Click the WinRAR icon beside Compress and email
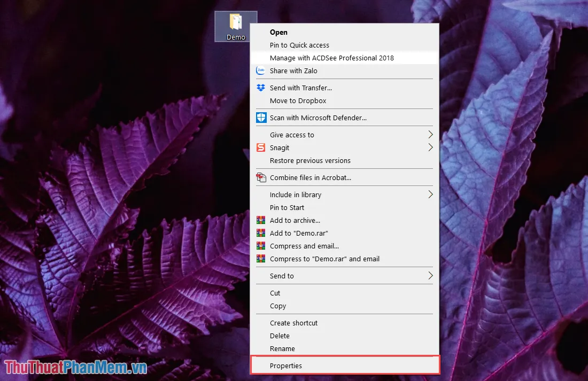 click(x=261, y=246)
